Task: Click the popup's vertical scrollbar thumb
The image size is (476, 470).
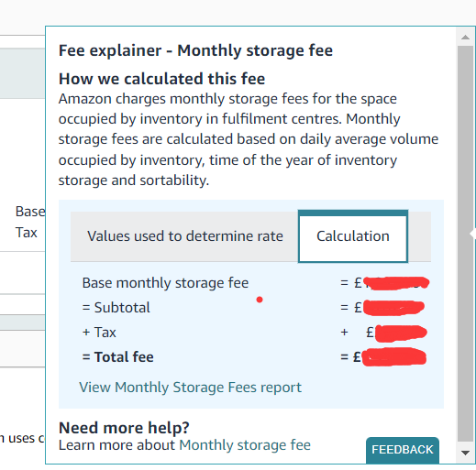Action: click(x=465, y=244)
